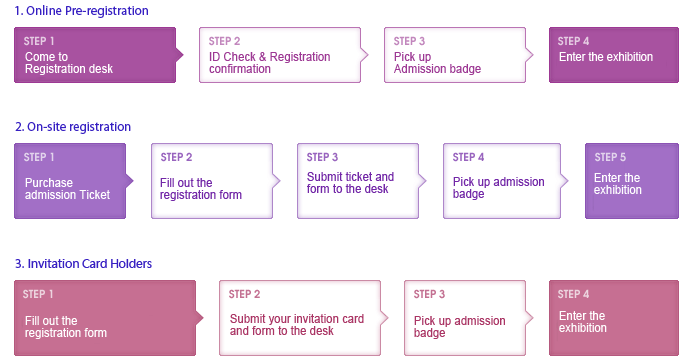Click ID Check & Registration confirmation box

(280, 55)
